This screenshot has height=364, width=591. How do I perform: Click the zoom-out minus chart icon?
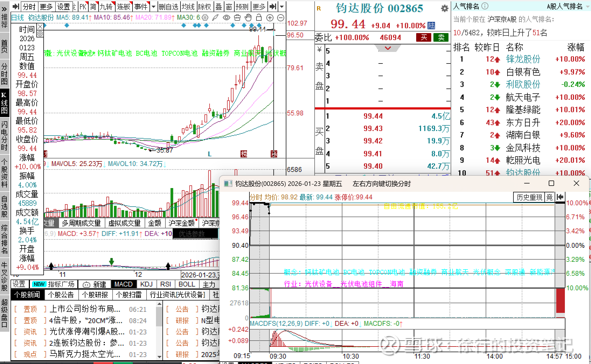281,18
